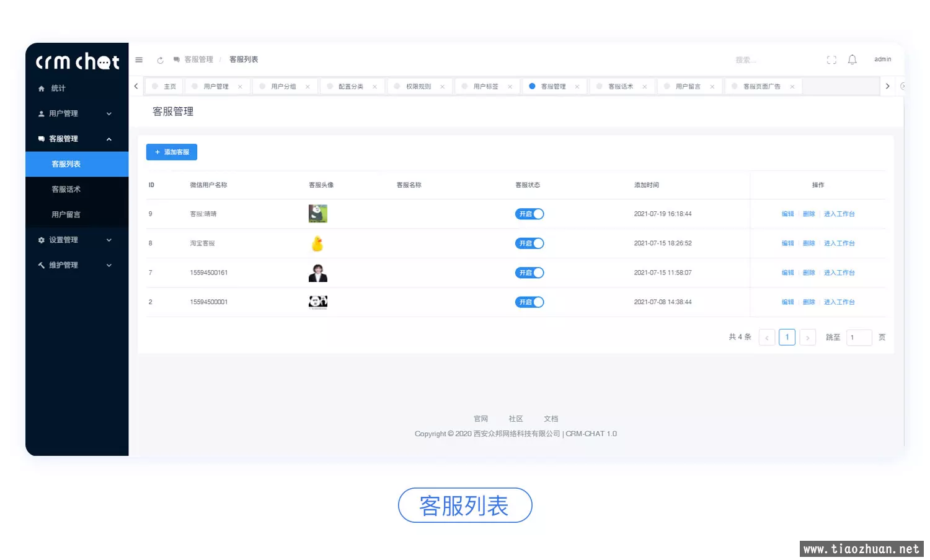Click 客服管理 breadcrumb link
This screenshot has width=930, height=560.
198,60
